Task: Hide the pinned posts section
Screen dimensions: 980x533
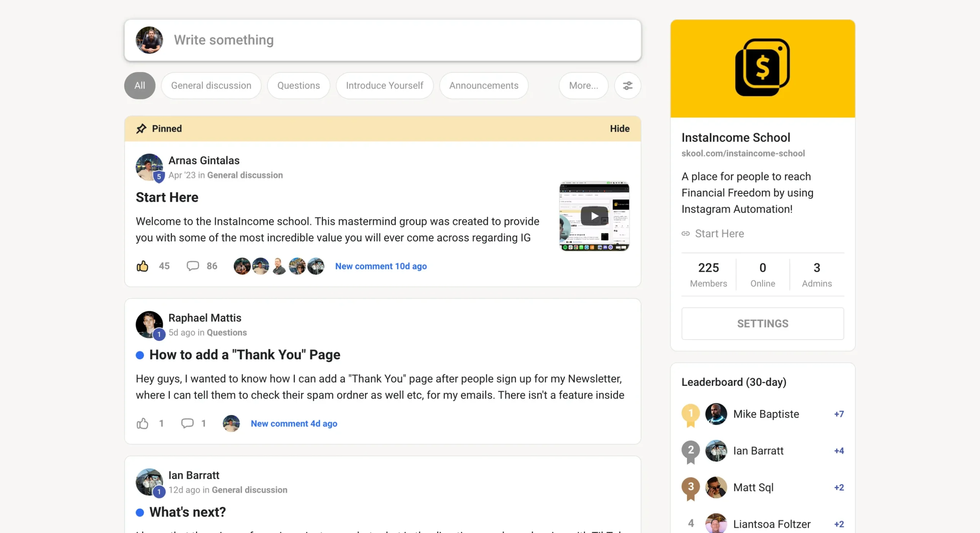Action: tap(619, 129)
